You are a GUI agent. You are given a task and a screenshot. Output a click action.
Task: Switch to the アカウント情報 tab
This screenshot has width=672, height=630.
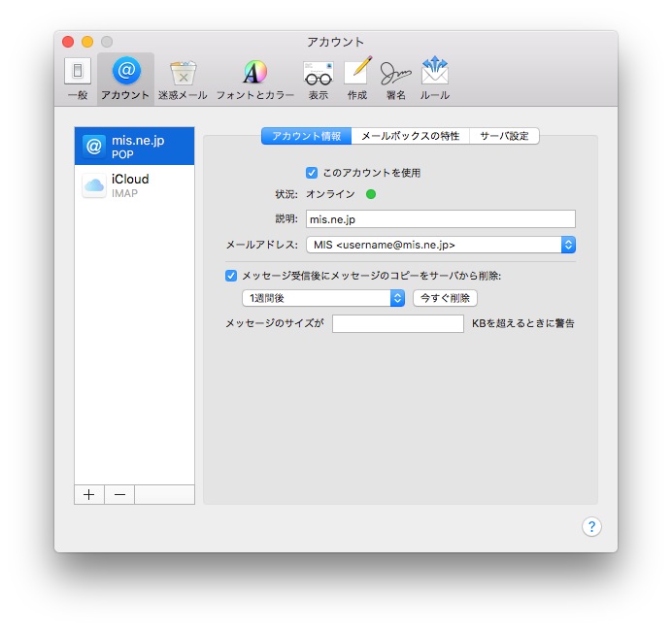307,136
